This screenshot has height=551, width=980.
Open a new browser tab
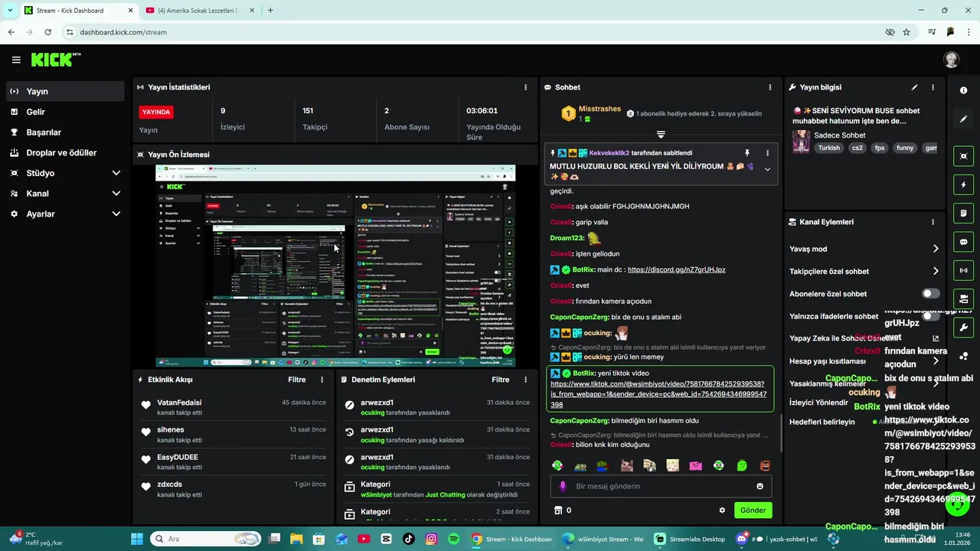click(x=270, y=10)
